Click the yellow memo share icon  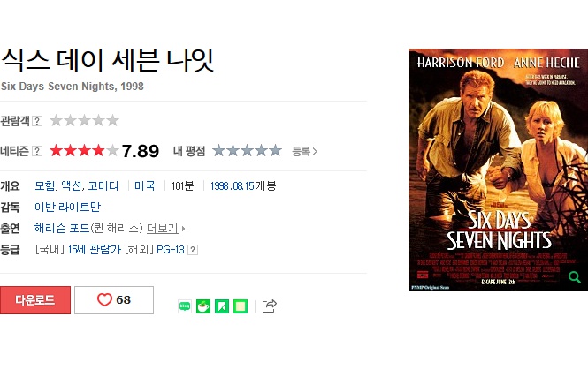241,306
